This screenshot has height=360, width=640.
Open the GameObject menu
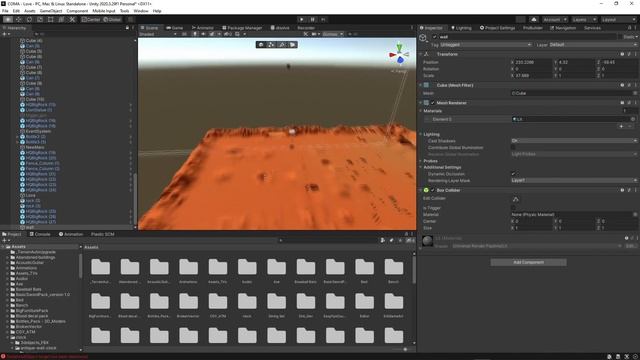point(51,11)
